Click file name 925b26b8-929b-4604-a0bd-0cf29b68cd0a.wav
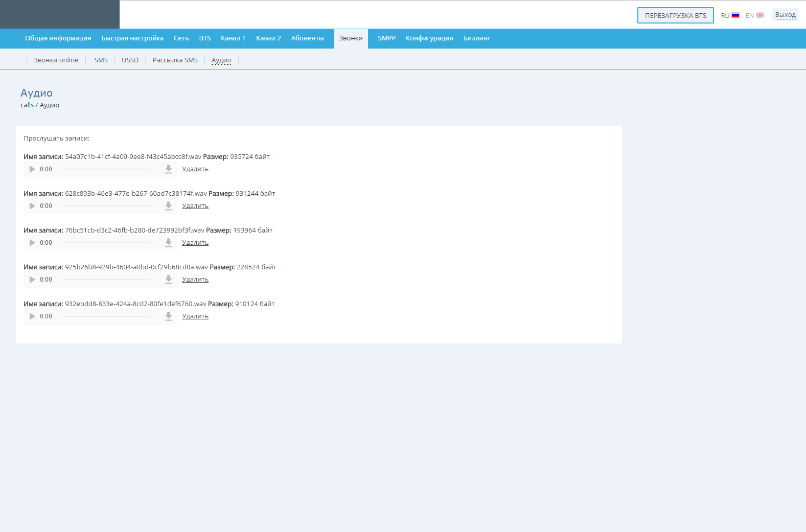 point(136,267)
